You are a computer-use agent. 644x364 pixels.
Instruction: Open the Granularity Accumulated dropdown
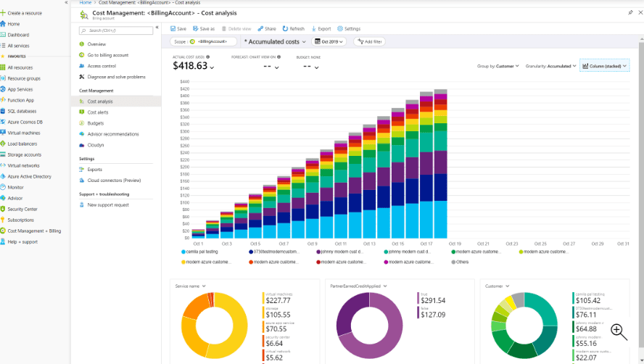pyautogui.click(x=550, y=66)
